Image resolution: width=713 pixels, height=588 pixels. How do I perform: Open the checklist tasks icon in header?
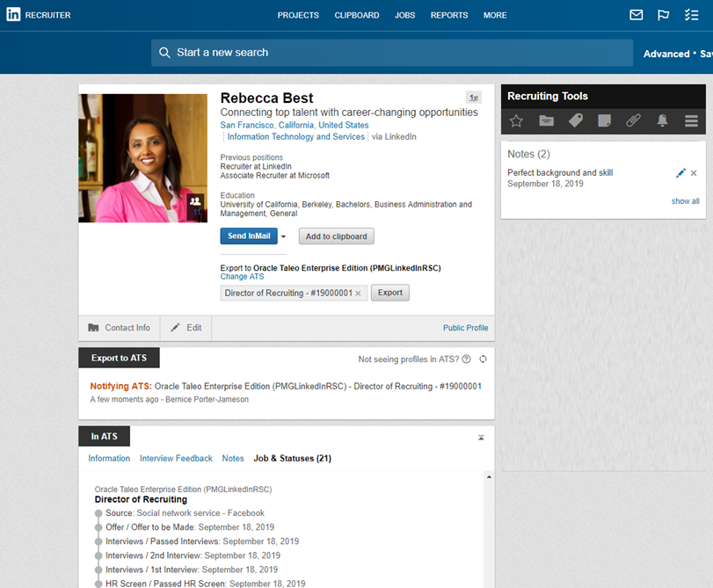[691, 15]
